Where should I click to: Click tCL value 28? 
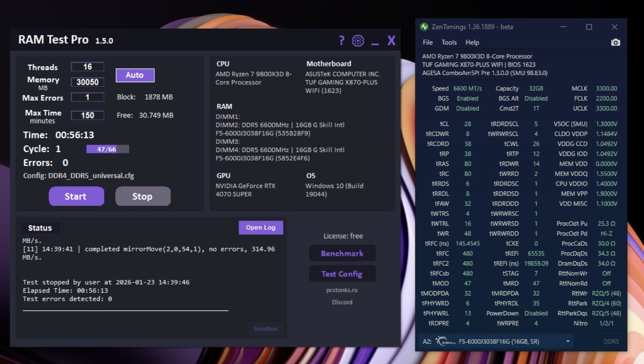467,124
